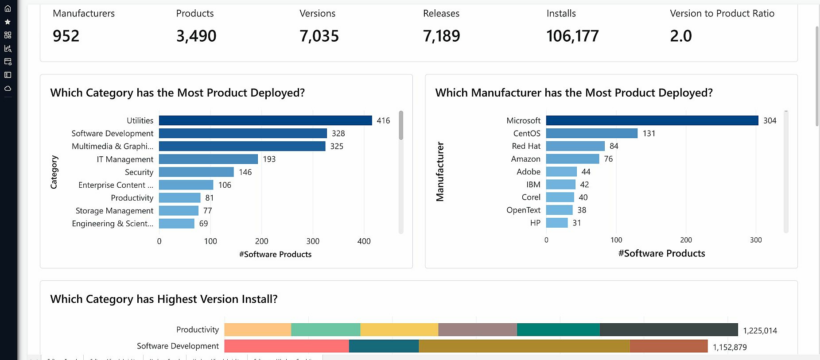Click the orange segment of Productivity stacked bar
Viewport: 820px width, 360px height.
click(x=258, y=330)
